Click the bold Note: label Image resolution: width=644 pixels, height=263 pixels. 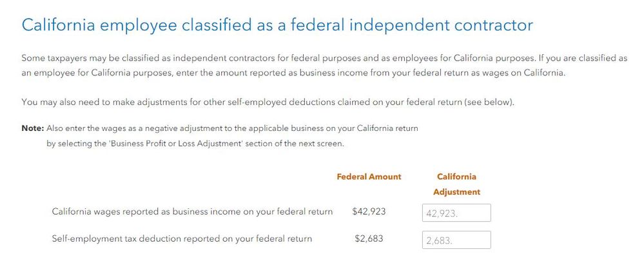coord(32,128)
